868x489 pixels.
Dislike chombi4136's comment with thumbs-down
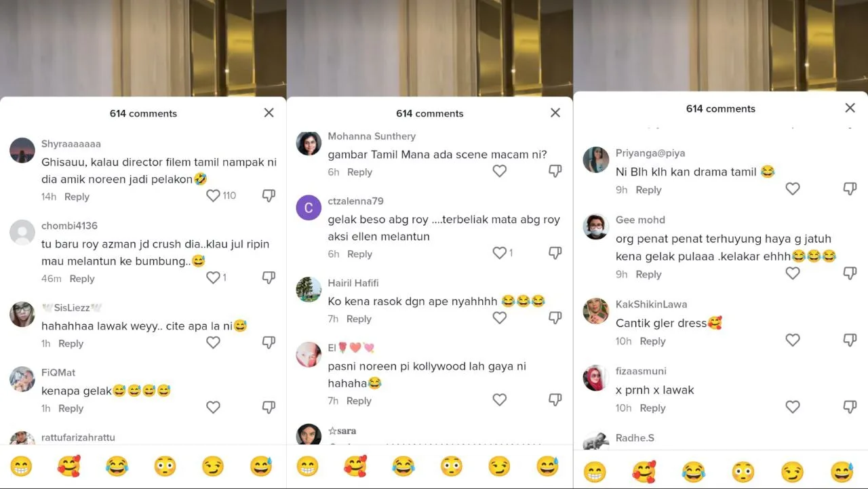[269, 277]
